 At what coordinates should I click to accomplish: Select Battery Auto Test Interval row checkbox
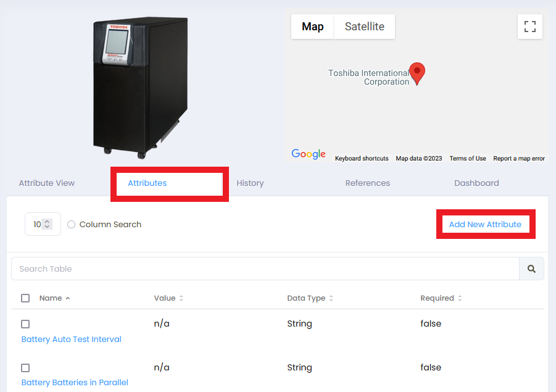[x=25, y=324]
